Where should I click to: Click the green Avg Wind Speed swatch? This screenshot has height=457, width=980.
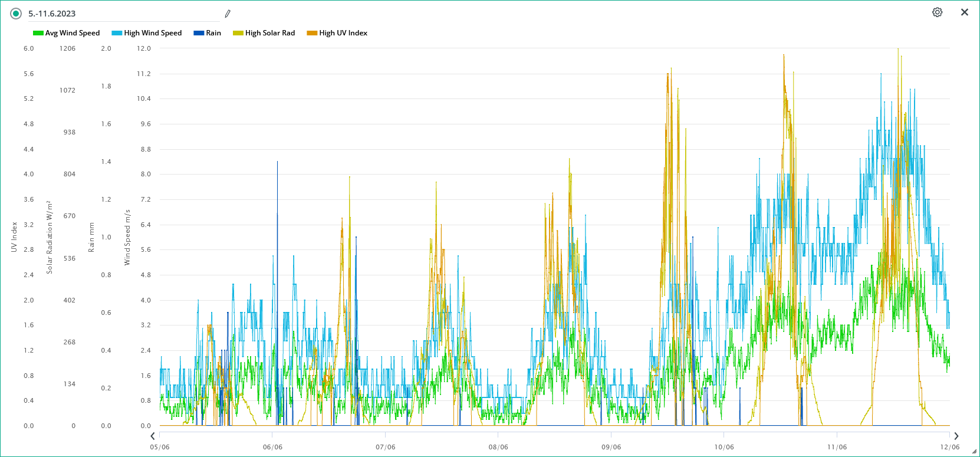(38, 33)
